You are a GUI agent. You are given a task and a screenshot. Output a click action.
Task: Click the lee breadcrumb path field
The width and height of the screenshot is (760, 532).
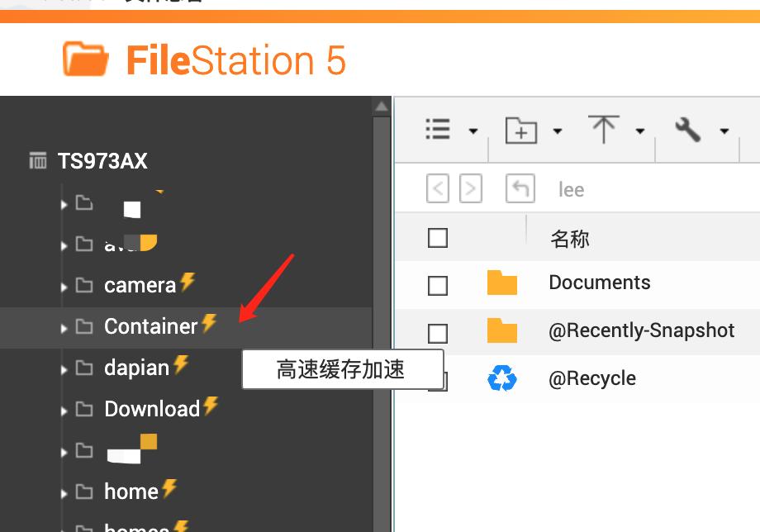tap(572, 188)
